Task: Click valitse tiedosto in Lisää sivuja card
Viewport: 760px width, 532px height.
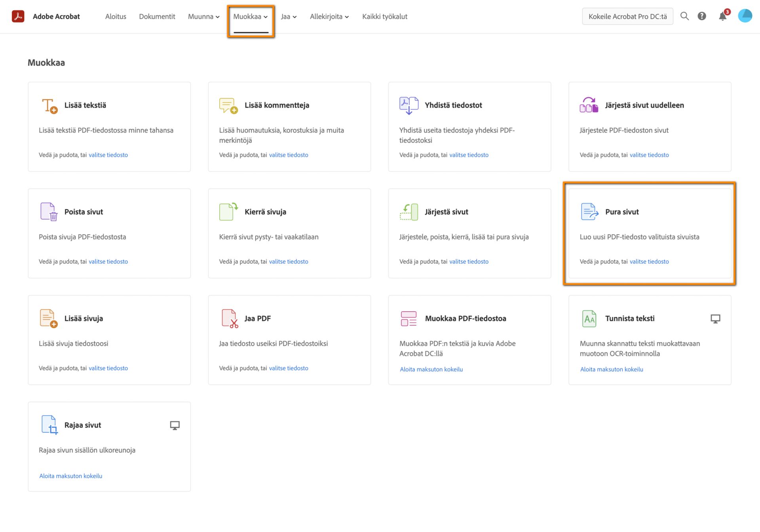Action: pyautogui.click(x=108, y=368)
